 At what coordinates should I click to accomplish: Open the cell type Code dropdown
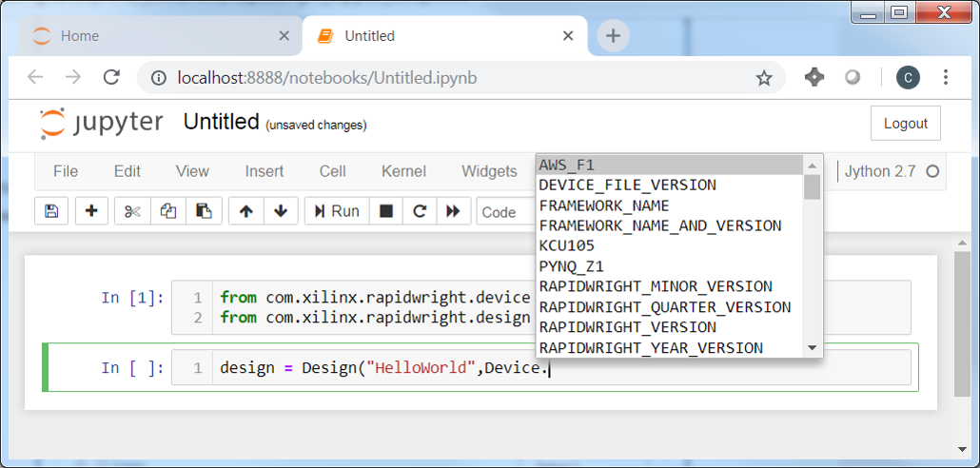click(x=506, y=212)
